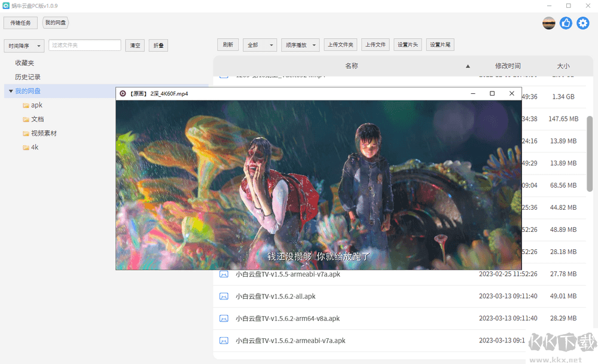Image resolution: width=598 pixels, height=364 pixels.
Task: Click the file icon beside 小白云盘TV-v1.5.6.2-all.apk
Action: pos(224,296)
